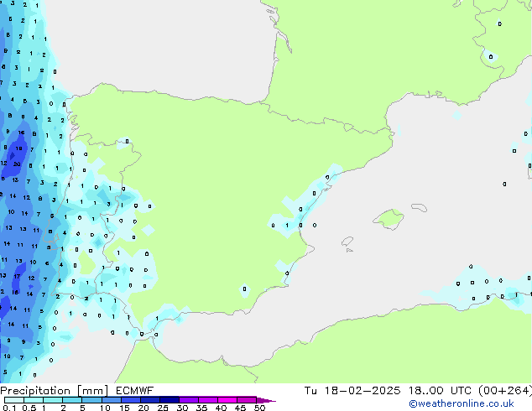This screenshot has height=411, width=532.
Task: Select the '35' legend scale label
Action: [201, 408]
